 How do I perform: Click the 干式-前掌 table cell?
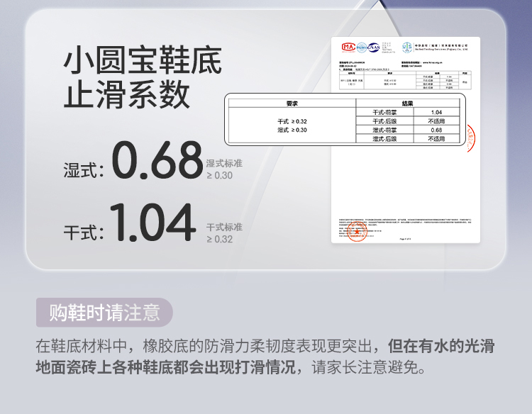[x=384, y=112]
